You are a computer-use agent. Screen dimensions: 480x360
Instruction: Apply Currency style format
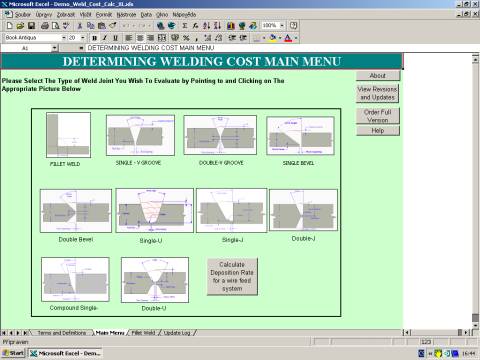175,38
